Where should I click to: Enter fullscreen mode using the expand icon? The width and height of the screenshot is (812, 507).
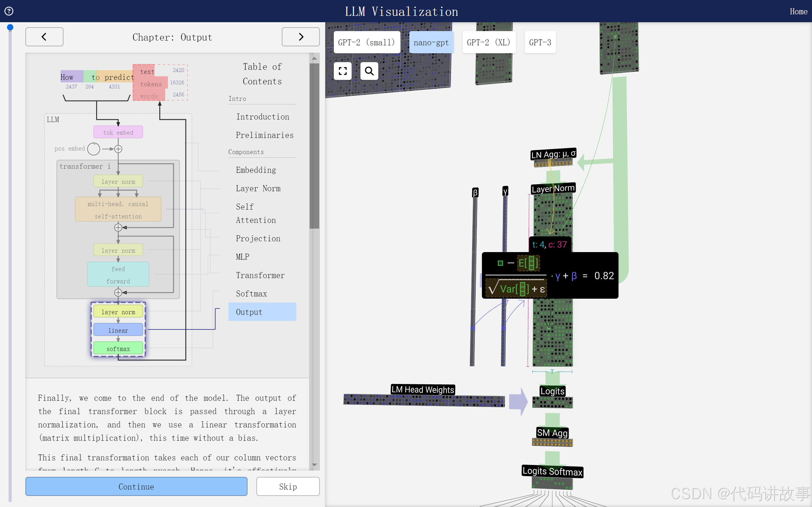(x=343, y=71)
